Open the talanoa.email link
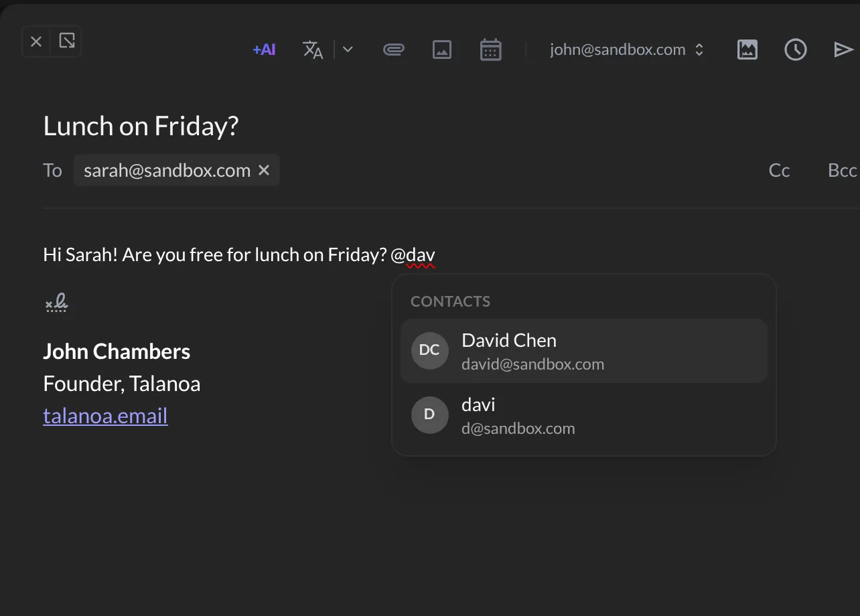The width and height of the screenshot is (860, 616). pyautogui.click(x=105, y=416)
